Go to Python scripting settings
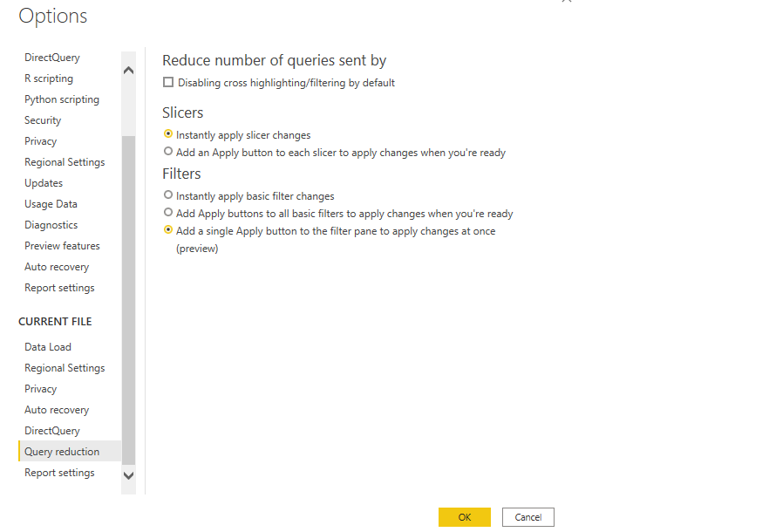The image size is (769, 532). click(x=62, y=99)
